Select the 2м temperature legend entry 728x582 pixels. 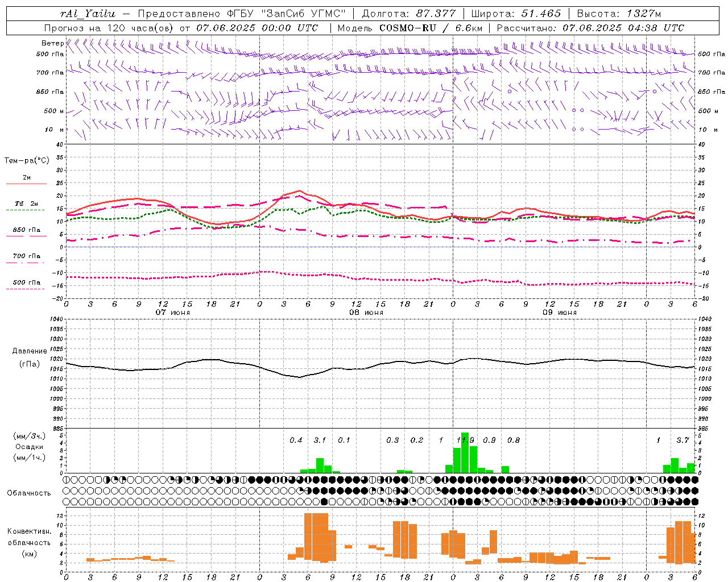27,178
